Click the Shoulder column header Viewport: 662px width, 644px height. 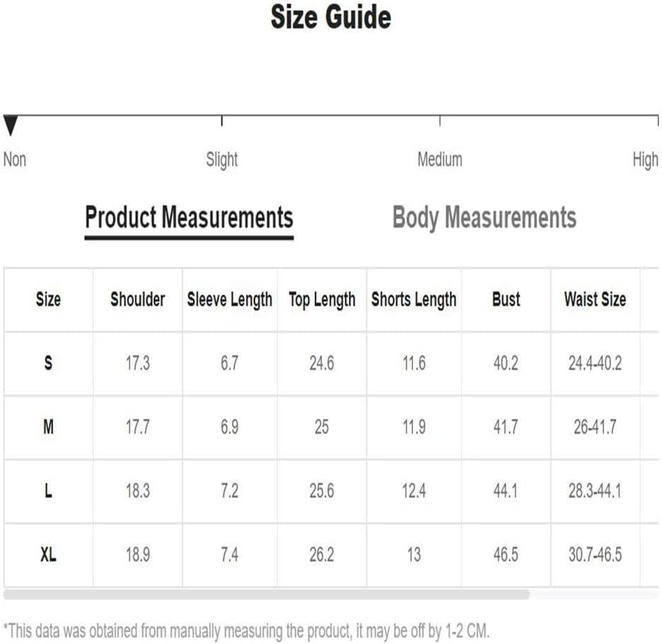pos(138,299)
